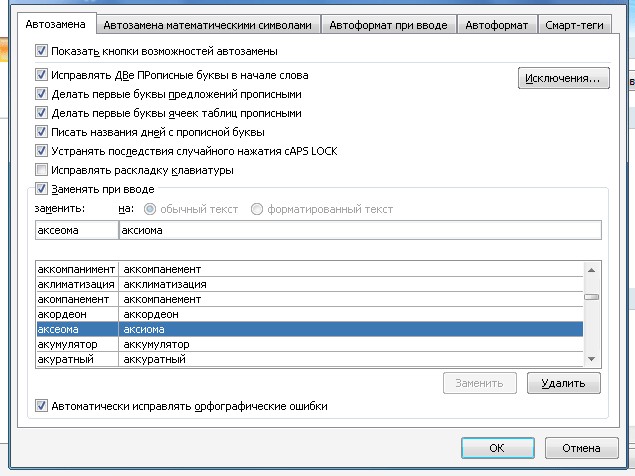Toggle Заменять при вводе checkbox
Screen dimensions: 635x476
coord(41,188)
